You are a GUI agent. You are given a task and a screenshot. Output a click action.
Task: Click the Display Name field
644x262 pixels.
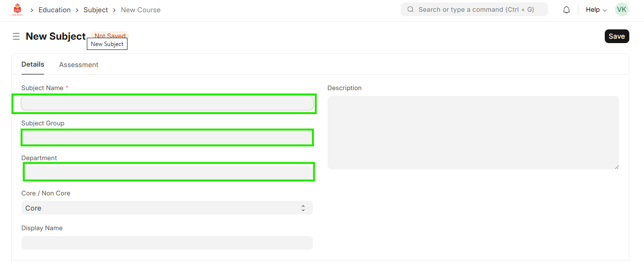[167, 243]
